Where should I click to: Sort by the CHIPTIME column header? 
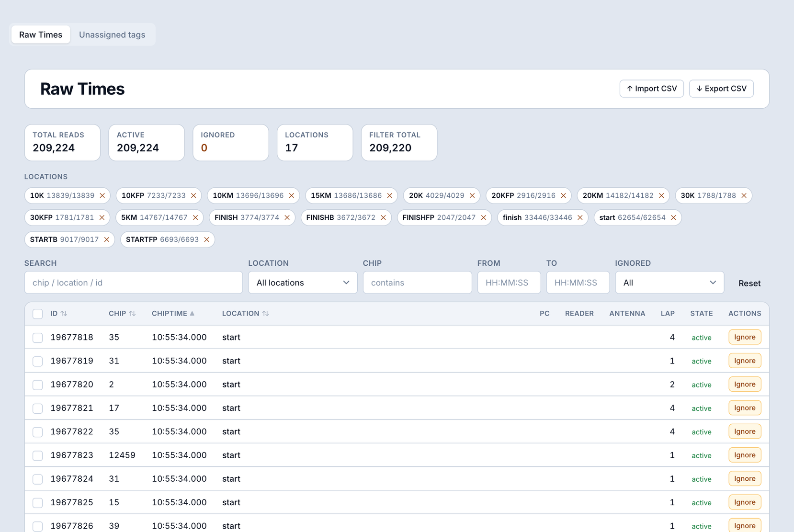173,314
